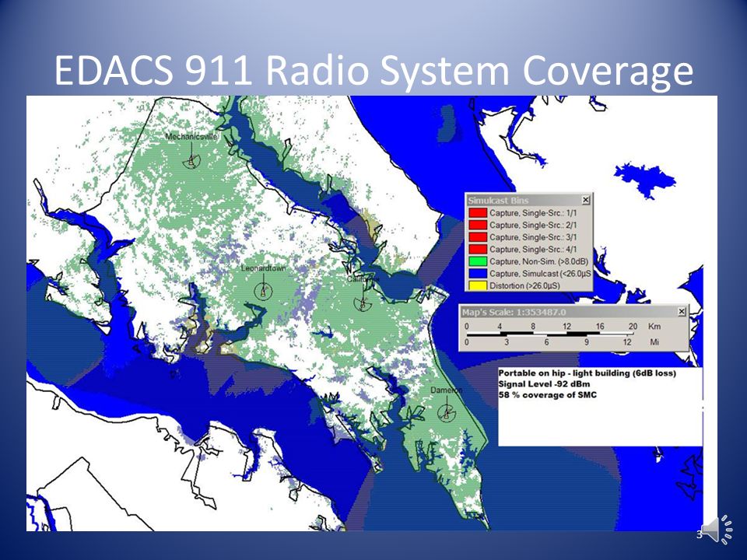
Task: Click the green Capture Non-Sim. swatch
Action: coord(477,261)
